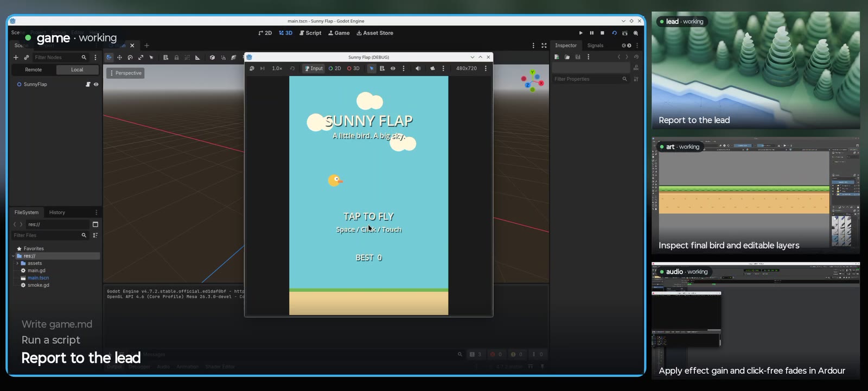Select the 2D radio in game toolbar
Screen dimensions: 868x391
pyautogui.click(x=335, y=68)
